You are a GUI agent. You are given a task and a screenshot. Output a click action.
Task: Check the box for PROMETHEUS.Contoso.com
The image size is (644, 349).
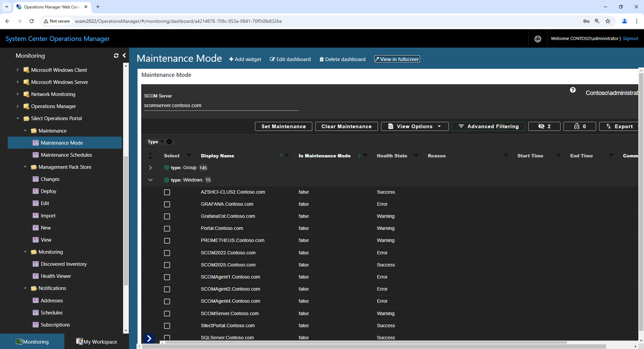[167, 241]
